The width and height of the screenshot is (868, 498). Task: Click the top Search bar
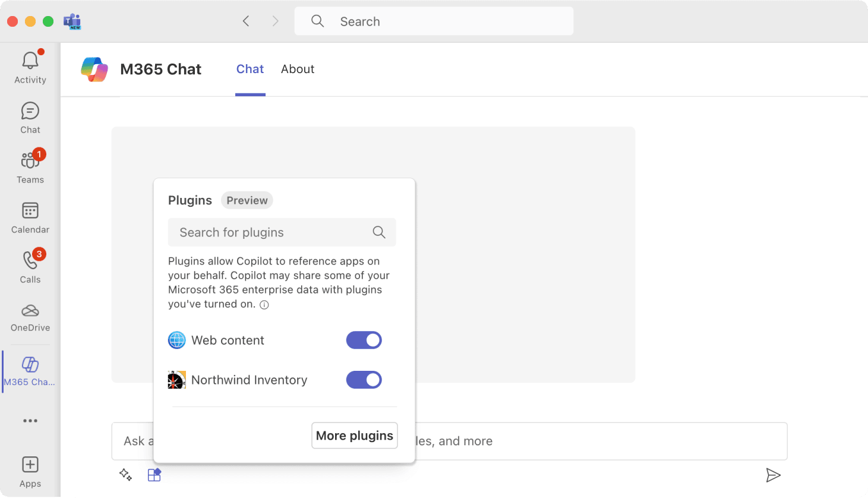pyautogui.click(x=434, y=21)
